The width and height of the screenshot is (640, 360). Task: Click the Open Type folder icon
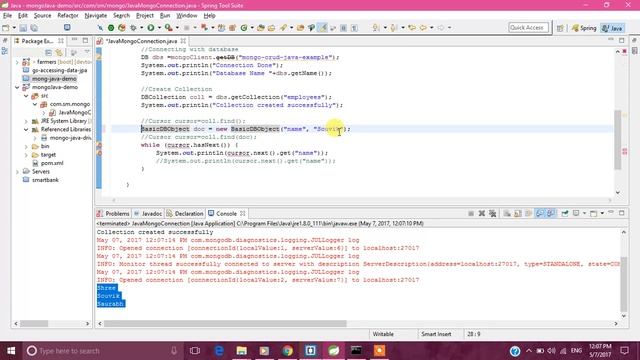pyautogui.click(x=260, y=28)
